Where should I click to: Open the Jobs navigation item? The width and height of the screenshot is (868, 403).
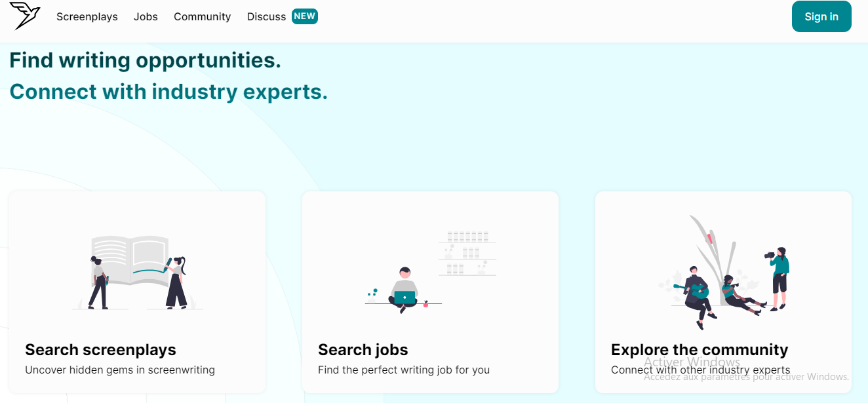point(146,17)
